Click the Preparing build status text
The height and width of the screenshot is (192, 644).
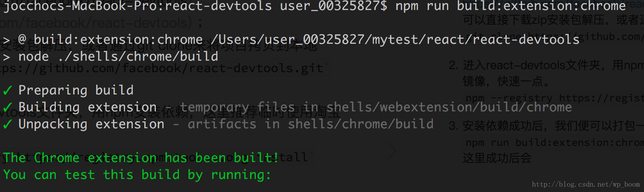(76, 91)
